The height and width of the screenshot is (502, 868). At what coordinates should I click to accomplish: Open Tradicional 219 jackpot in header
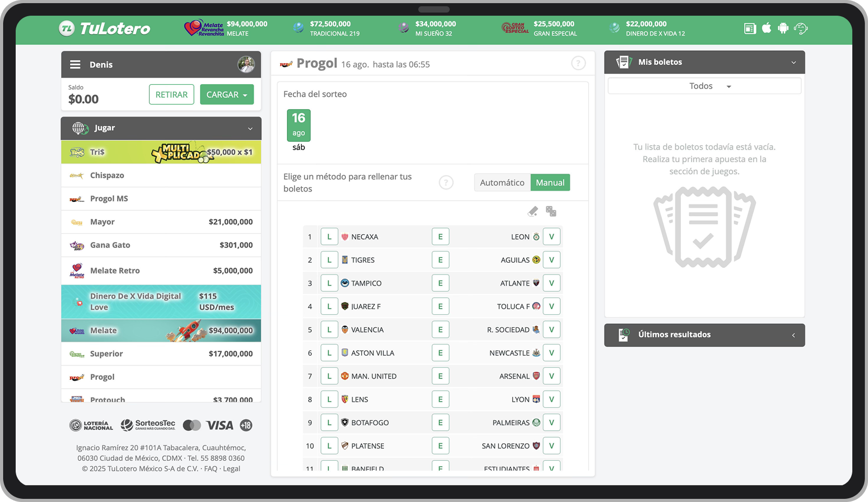(326, 28)
